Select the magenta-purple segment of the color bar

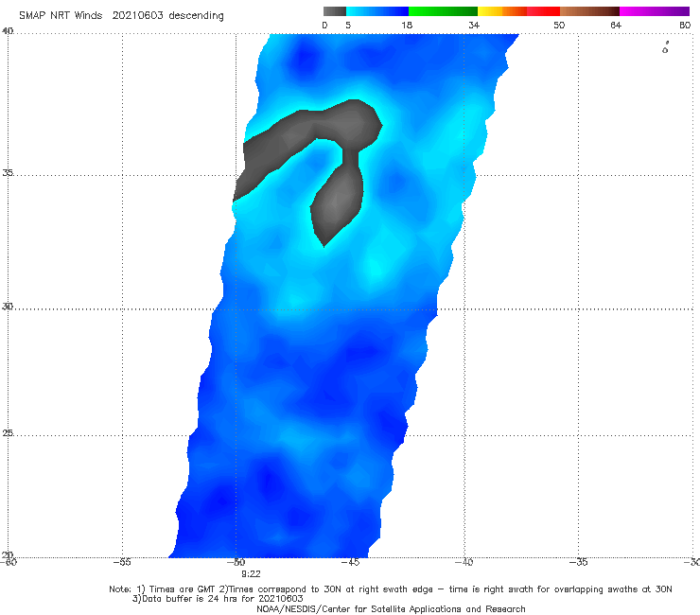(655, 11)
